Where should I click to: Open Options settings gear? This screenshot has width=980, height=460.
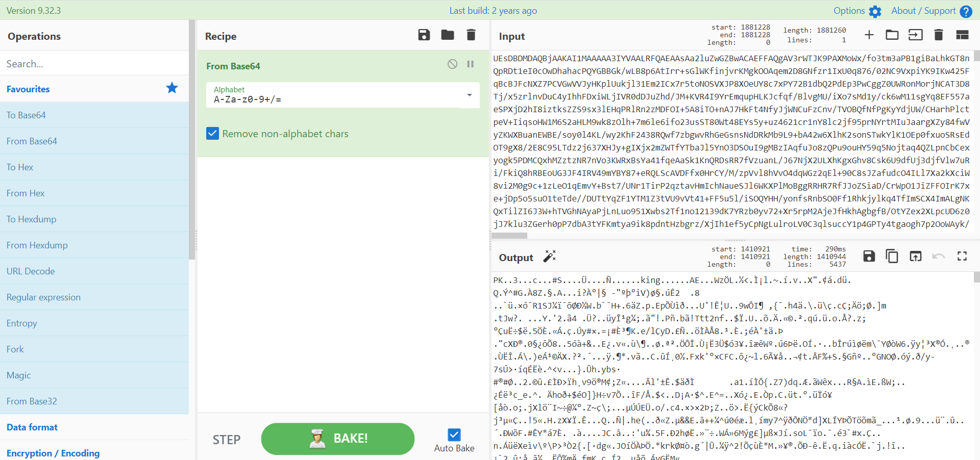tap(875, 11)
